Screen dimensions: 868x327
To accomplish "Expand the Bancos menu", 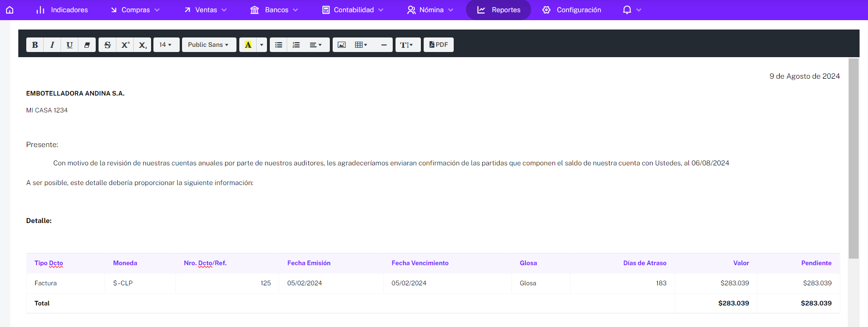I will coord(274,10).
